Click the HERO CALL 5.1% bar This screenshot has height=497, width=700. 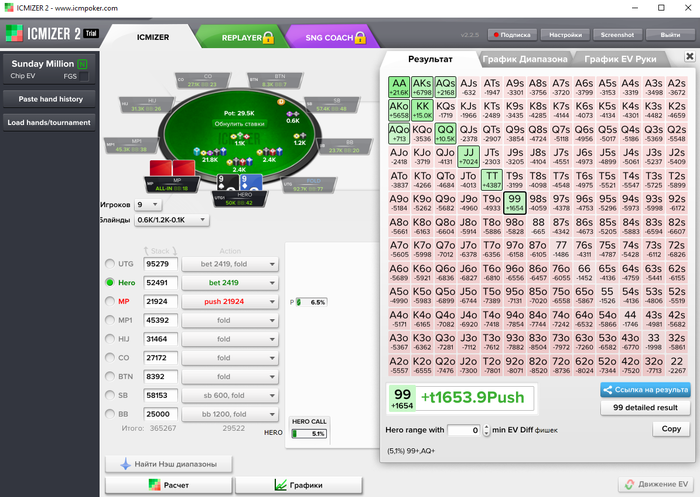click(x=309, y=433)
